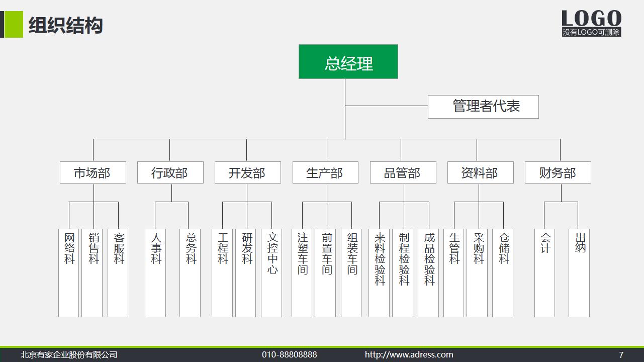Select the 资料部 department box

pos(480,172)
